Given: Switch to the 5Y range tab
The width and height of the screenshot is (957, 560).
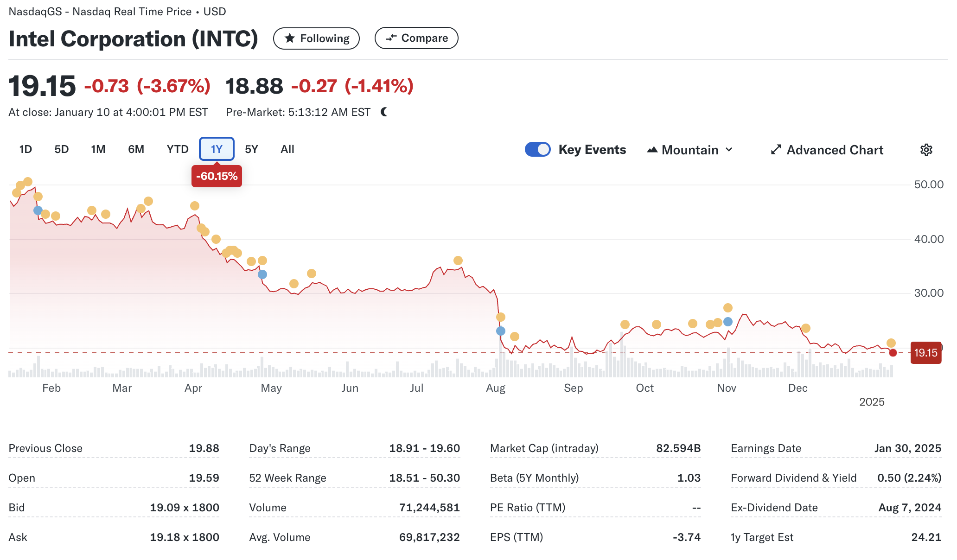Looking at the screenshot, I should tap(251, 149).
